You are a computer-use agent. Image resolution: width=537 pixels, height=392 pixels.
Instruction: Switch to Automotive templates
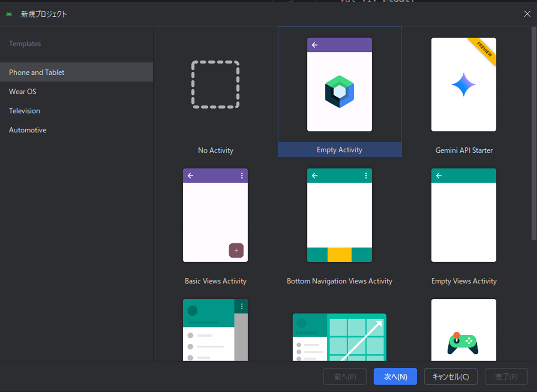[x=76, y=130]
